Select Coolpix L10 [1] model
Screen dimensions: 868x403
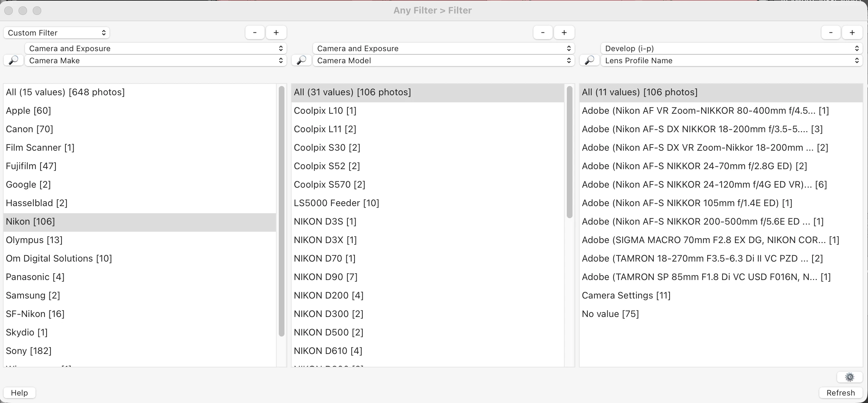pos(428,111)
